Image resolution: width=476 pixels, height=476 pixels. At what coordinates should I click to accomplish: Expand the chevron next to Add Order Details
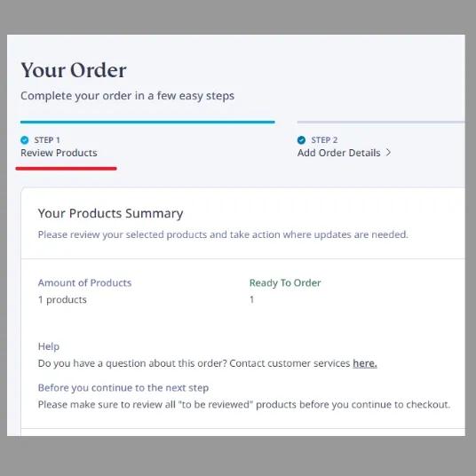point(388,153)
